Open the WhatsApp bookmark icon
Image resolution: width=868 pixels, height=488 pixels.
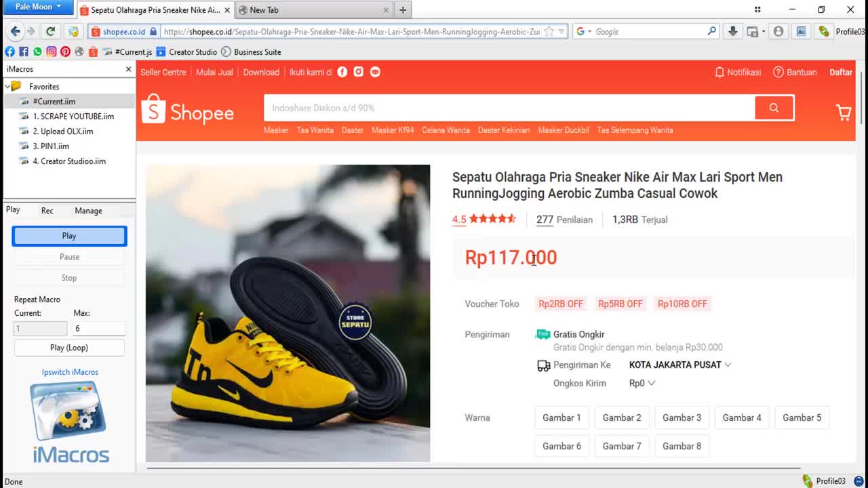[37, 52]
